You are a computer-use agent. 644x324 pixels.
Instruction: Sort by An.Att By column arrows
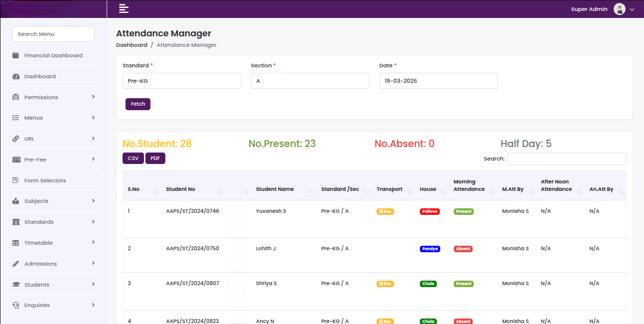(621, 191)
